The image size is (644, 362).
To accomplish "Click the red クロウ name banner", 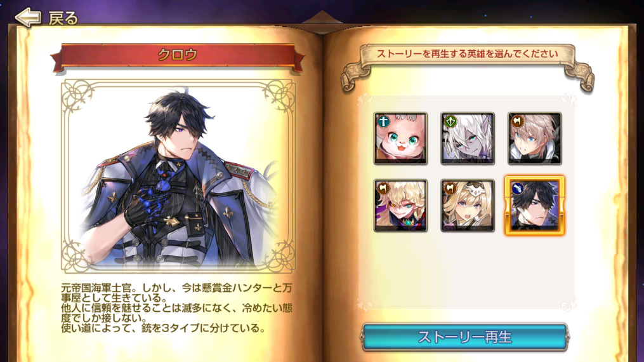I will 178,55.
